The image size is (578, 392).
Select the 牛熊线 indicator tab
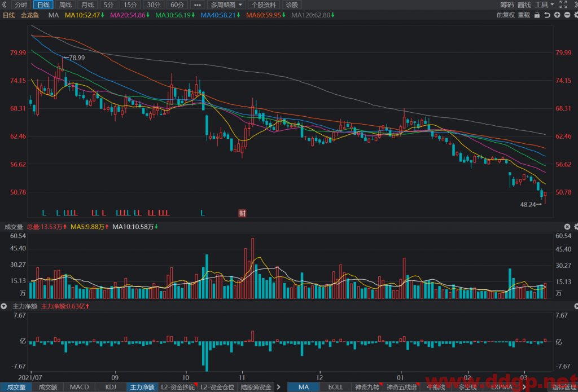tap(436, 387)
